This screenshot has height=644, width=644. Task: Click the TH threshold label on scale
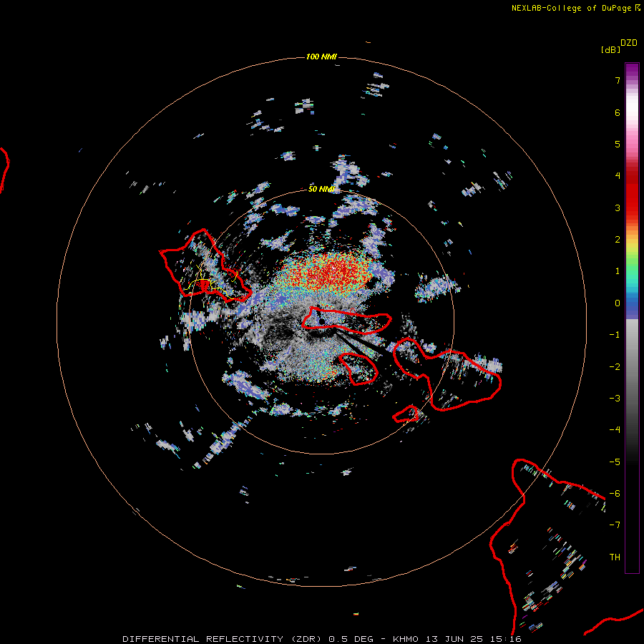(615, 557)
